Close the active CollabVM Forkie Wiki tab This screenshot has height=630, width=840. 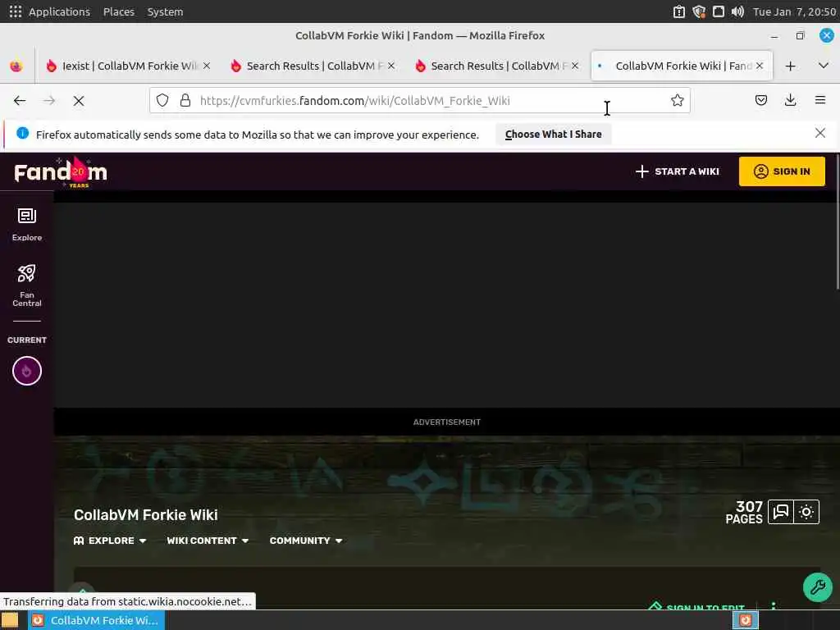(x=759, y=66)
